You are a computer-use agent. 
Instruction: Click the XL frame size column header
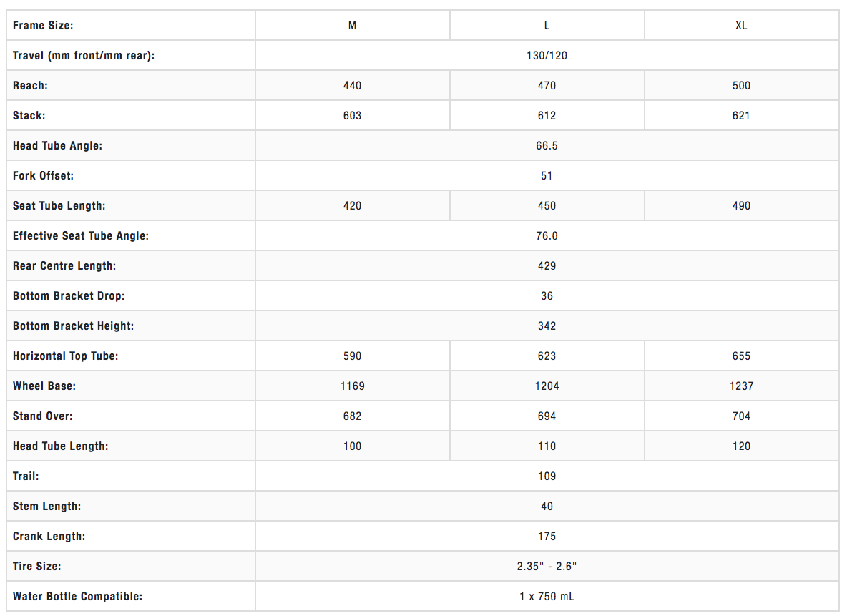[741, 26]
